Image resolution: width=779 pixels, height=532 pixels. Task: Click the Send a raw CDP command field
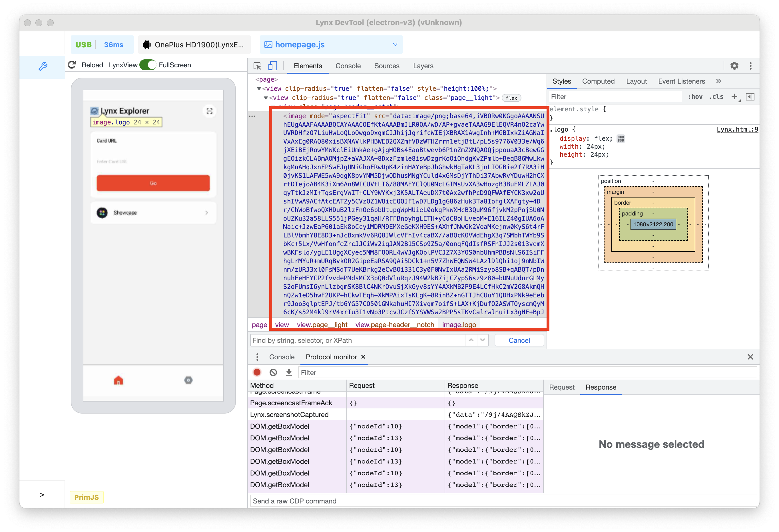pos(503,501)
